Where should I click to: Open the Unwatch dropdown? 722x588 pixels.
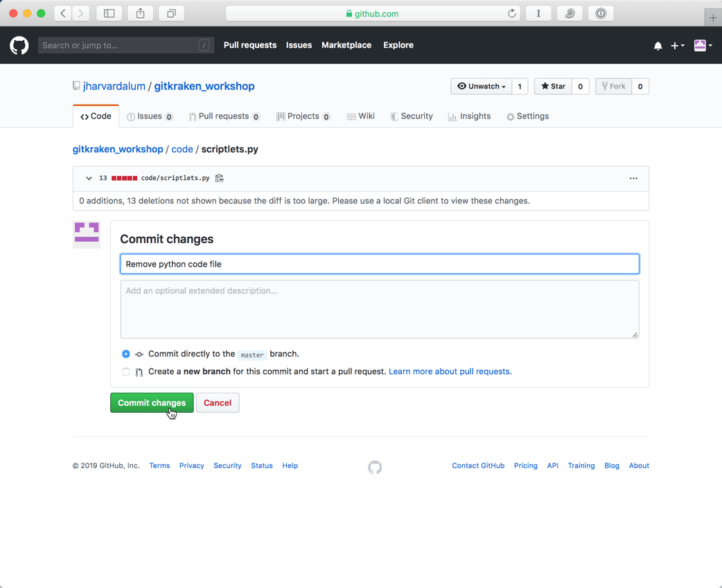(481, 86)
